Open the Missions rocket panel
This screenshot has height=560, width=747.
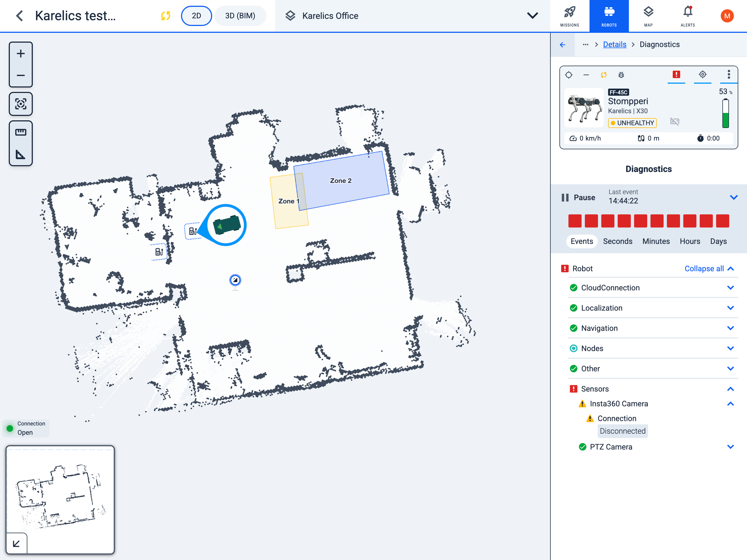[569, 16]
